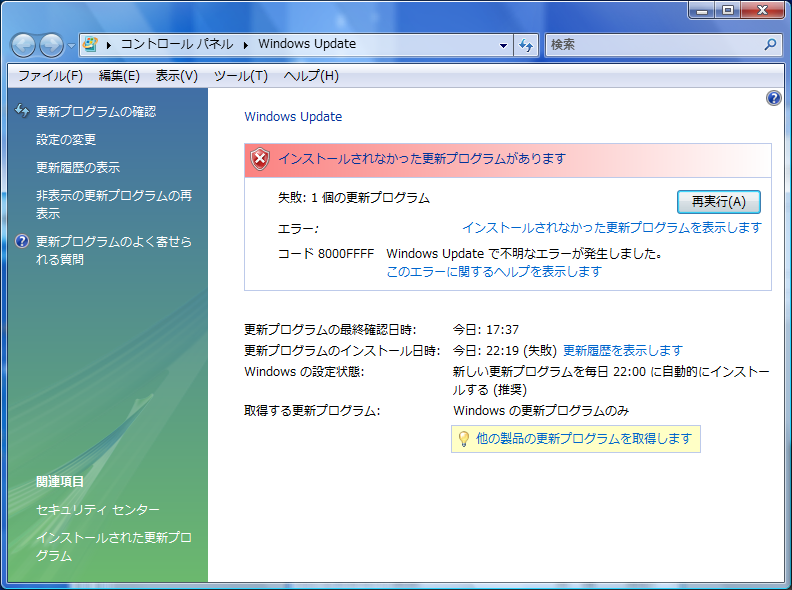The width and height of the screenshot is (792, 590).
Task: Click Windows Update breadcrumb in address bar
Action: (x=307, y=44)
